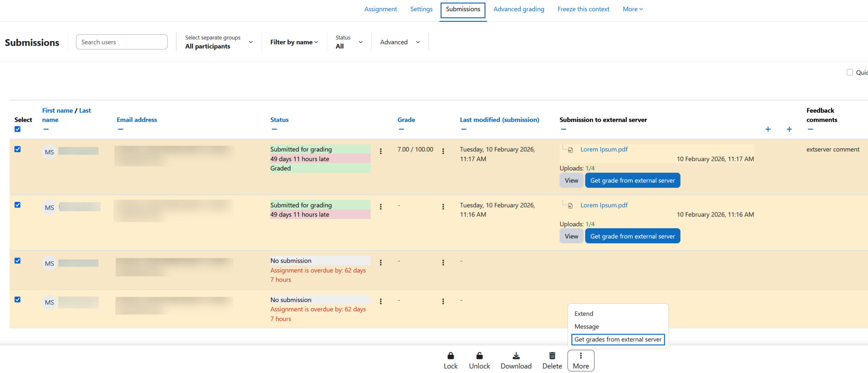Open Lorem Ipsum.pdf link in second row
This screenshot has height=373, width=868.
click(604, 205)
